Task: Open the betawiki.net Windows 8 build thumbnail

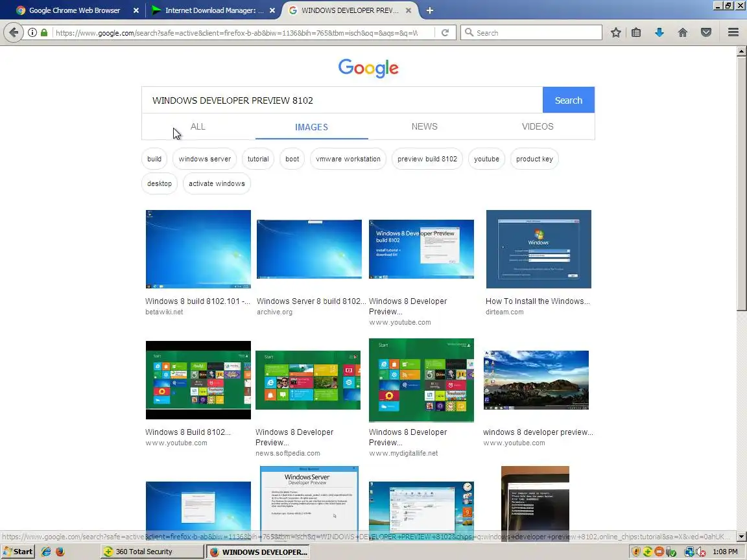Action: (198, 249)
